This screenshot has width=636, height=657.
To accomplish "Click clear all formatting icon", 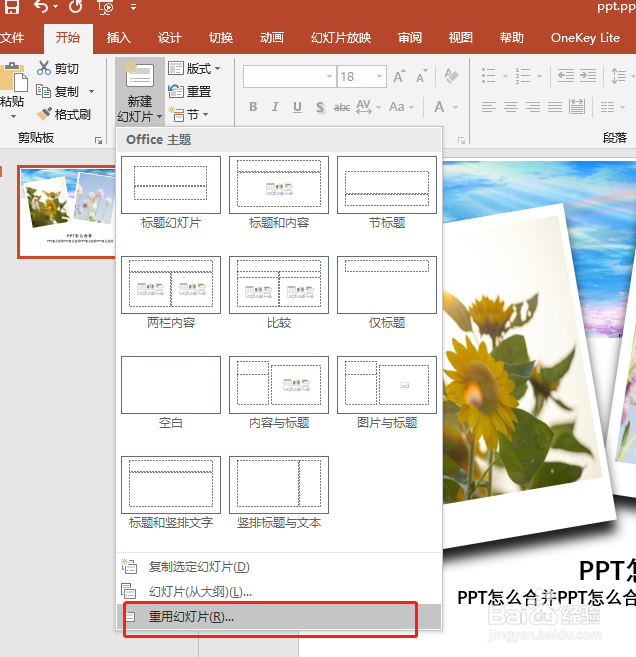I will 451,76.
